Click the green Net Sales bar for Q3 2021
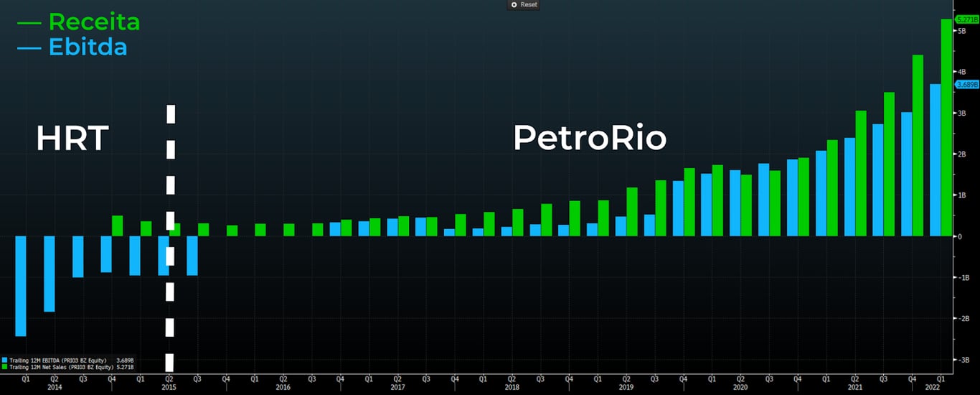 pyautogui.click(x=889, y=164)
